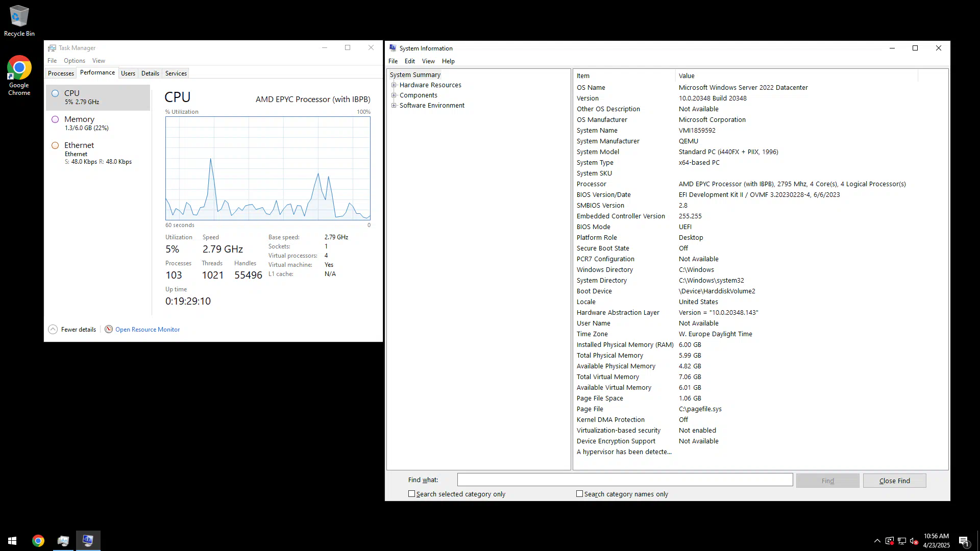This screenshot has width=980, height=551.
Task: Maximize the Task Manager window
Action: 348,47
